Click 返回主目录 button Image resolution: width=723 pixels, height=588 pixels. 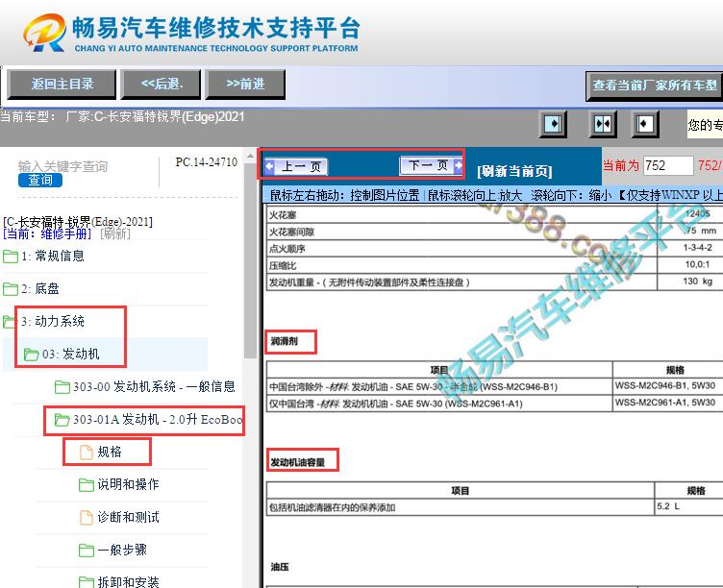coord(62,85)
